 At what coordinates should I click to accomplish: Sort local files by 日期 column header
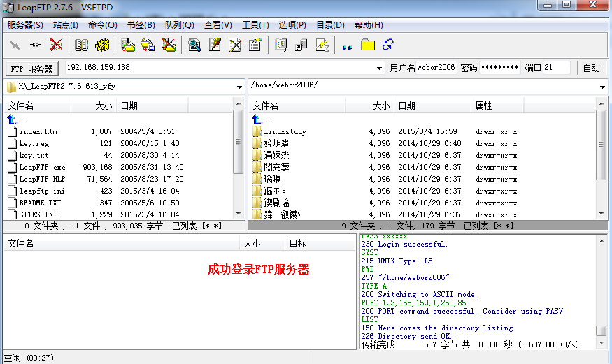pyautogui.click(x=152, y=105)
